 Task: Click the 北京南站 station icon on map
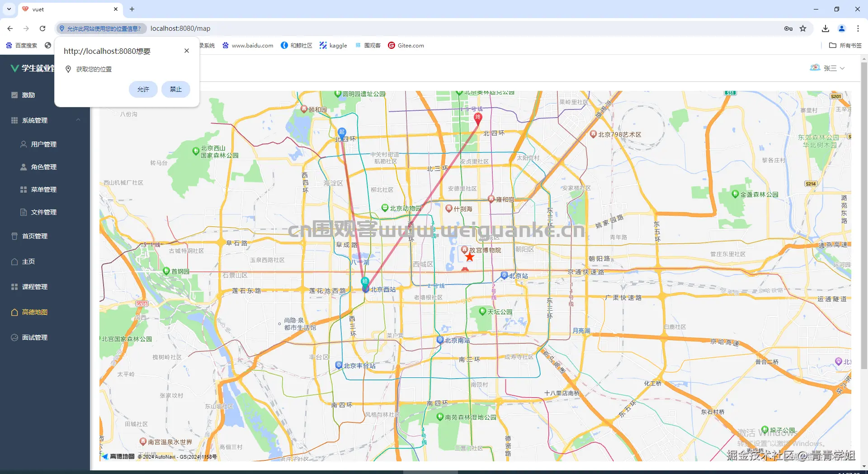[x=439, y=340]
